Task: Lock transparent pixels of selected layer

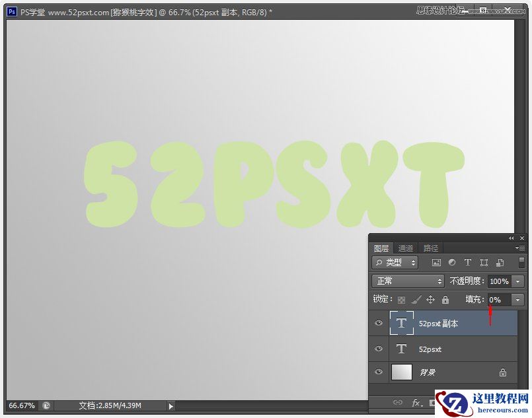Action: pyautogui.click(x=401, y=300)
